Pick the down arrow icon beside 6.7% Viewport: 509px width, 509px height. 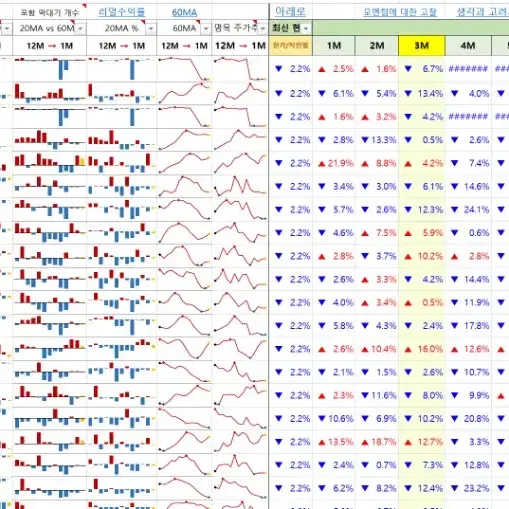[408, 69]
